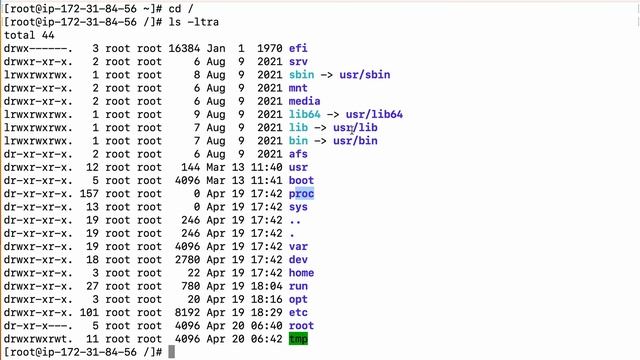640x360 pixels.
Task: Click the 8192 size value of etc
Action: 187,312
